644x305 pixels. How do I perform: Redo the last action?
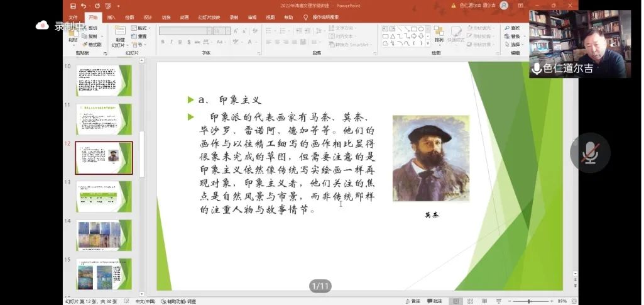[97, 6]
